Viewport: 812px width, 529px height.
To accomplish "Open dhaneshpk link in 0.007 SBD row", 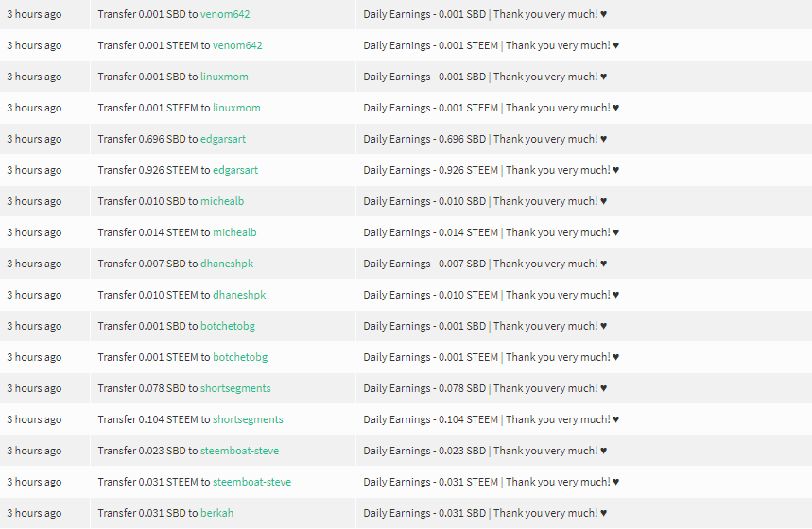I will (x=227, y=264).
